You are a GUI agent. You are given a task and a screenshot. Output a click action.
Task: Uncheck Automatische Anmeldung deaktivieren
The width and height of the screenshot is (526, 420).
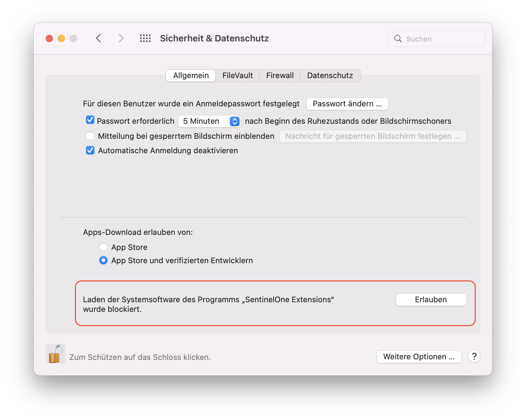pyautogui.click(x=90, y=151)
